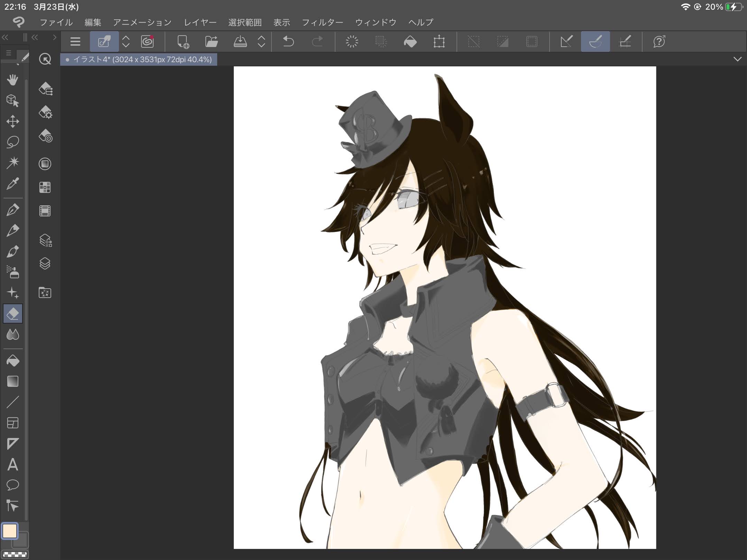
Task: Select the Text tool
Action: [13, 464]
